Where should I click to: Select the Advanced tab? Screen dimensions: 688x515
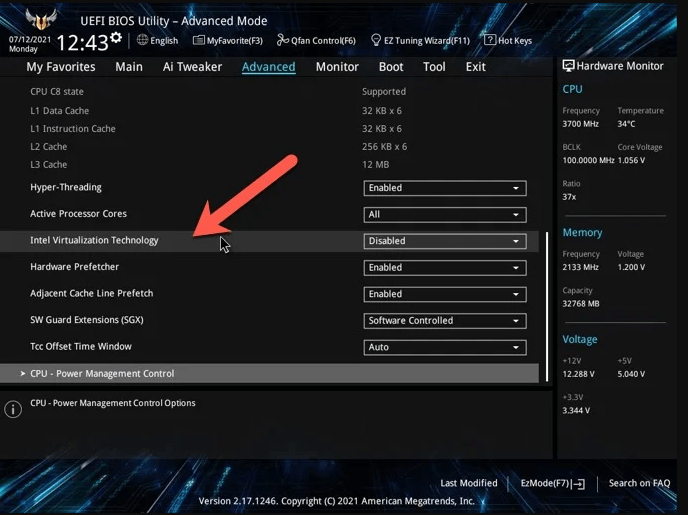269,67
